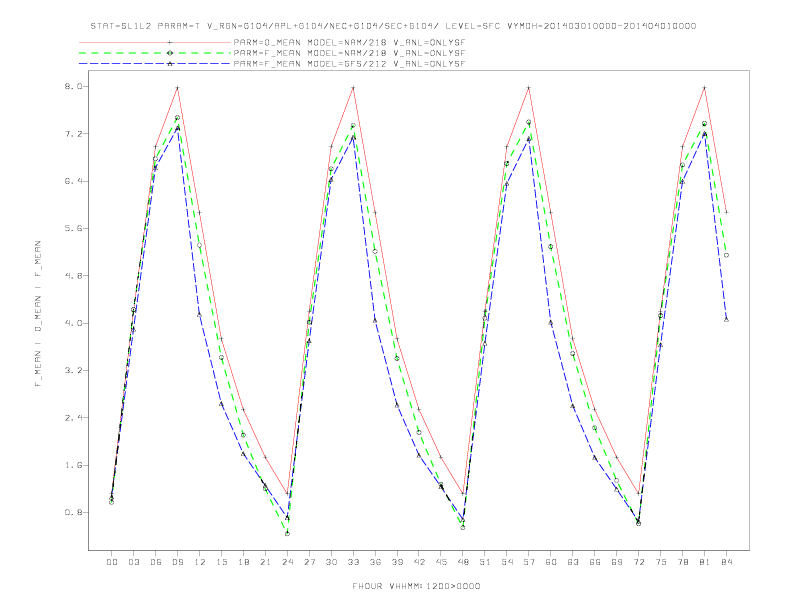Screen dimensions: 792x612
Task: Click the vertical axis title F_MEAN O_MEAN F_MEAN
Action: click(38, 314)
